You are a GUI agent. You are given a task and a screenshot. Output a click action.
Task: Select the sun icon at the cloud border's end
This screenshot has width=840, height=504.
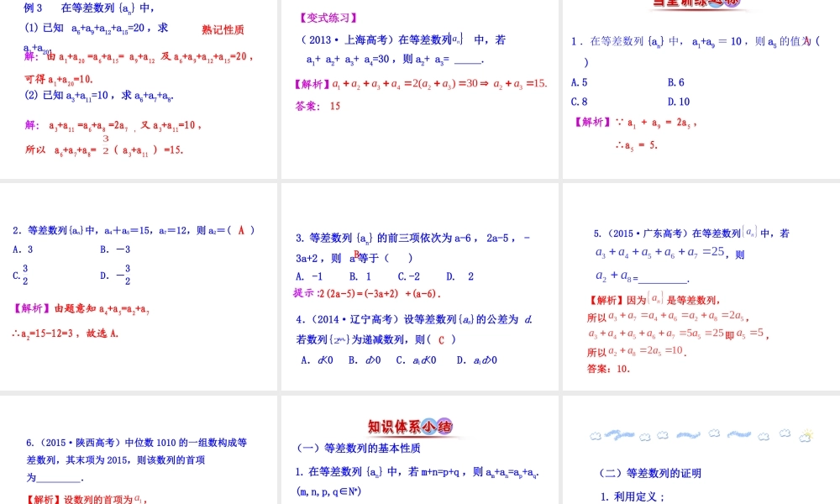[806, 435]
